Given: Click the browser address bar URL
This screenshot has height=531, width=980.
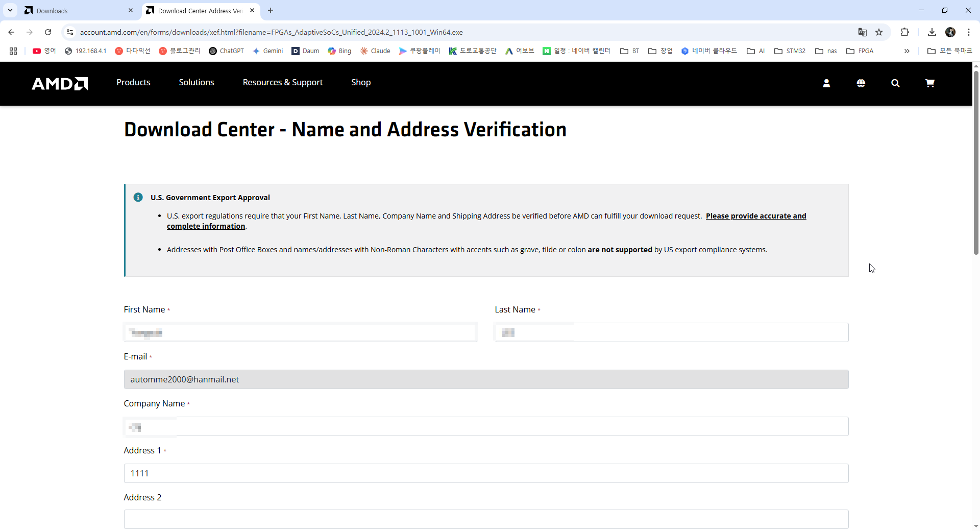Looking at the screenshot, I should [x=272, y=32].
